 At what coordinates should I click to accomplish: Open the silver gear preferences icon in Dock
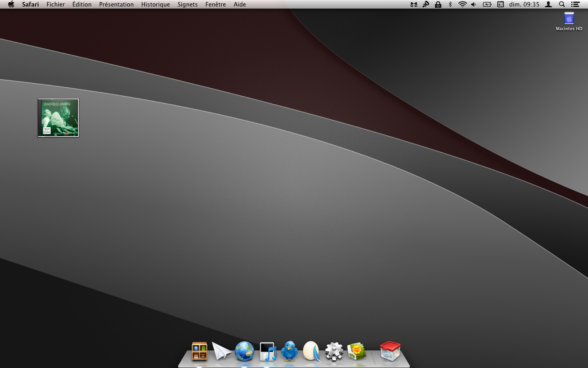click(334, 351)
